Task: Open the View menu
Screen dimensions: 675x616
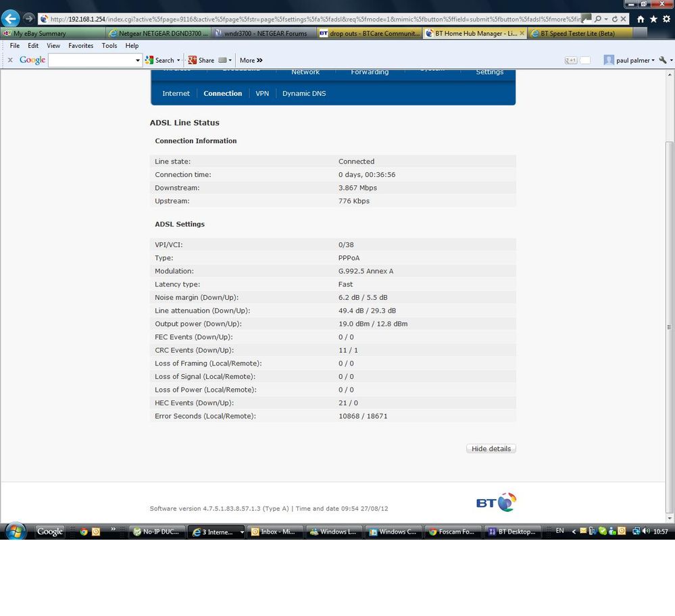Action: coord(53,46)
